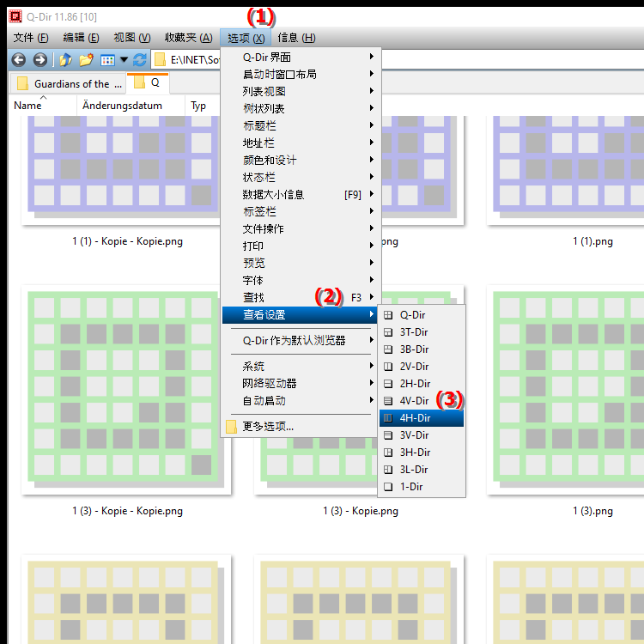This screenshot has height=644, width=644.
Task: Click the new folder star icon
Action: pos(86,60)
